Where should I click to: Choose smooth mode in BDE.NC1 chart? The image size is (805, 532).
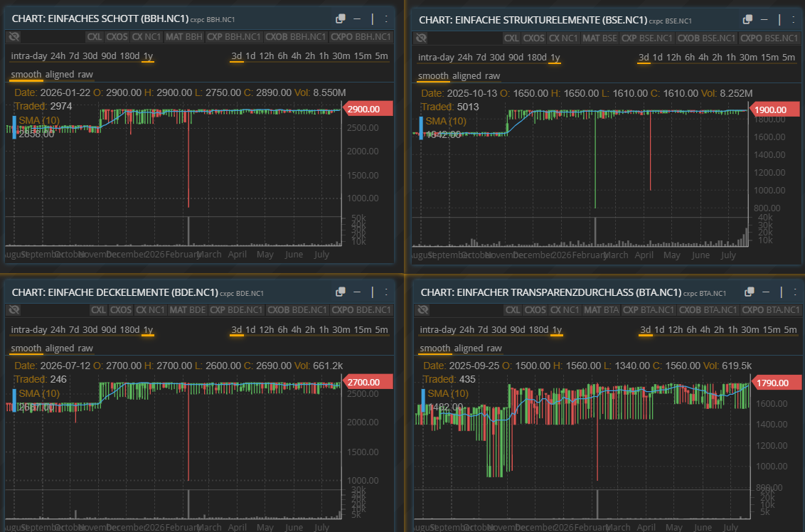pos(26,349)
